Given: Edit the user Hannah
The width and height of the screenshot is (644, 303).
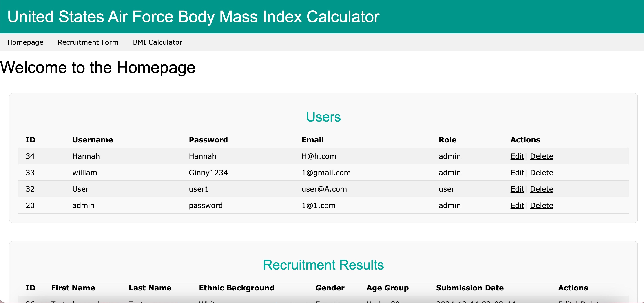Looking at the screenshot, I should point(517,156).
